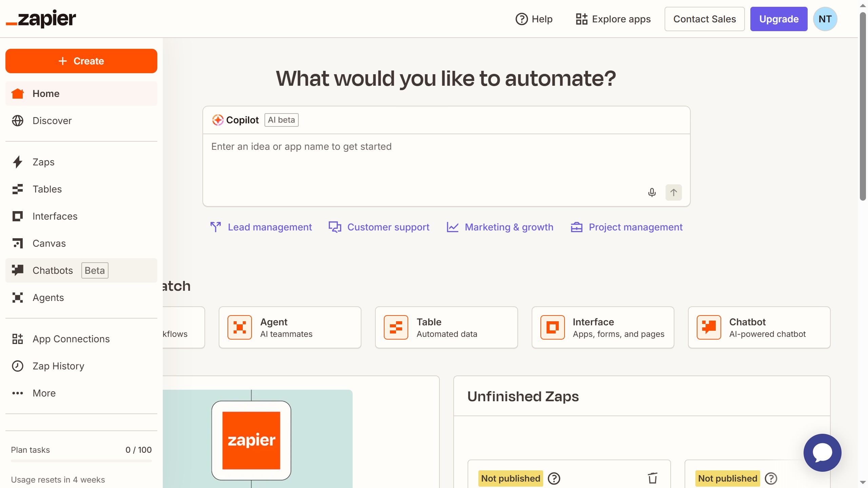868x488 pixels.
Task: Select Agents in the sidebar
Action: pos(81,298)
